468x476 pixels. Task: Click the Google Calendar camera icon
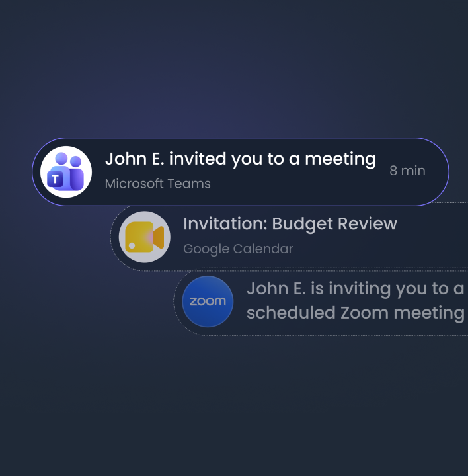click(145, 237)
